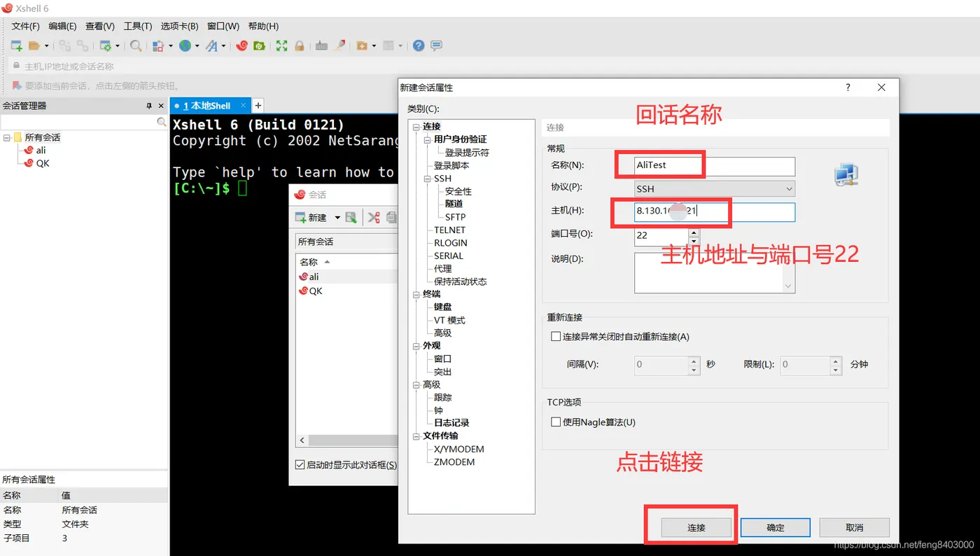Click the new session toolbar icon
Image resolution: width=980 pixels, height=556 pixels.
tap(16, 46)
